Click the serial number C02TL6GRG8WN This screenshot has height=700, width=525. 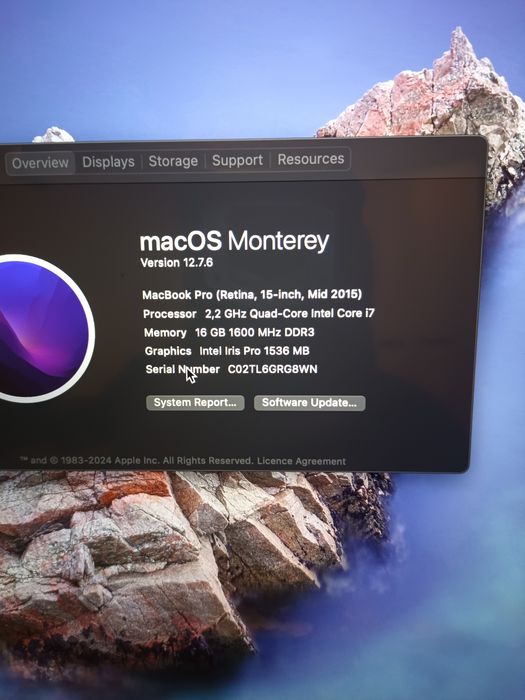[272, 369]
